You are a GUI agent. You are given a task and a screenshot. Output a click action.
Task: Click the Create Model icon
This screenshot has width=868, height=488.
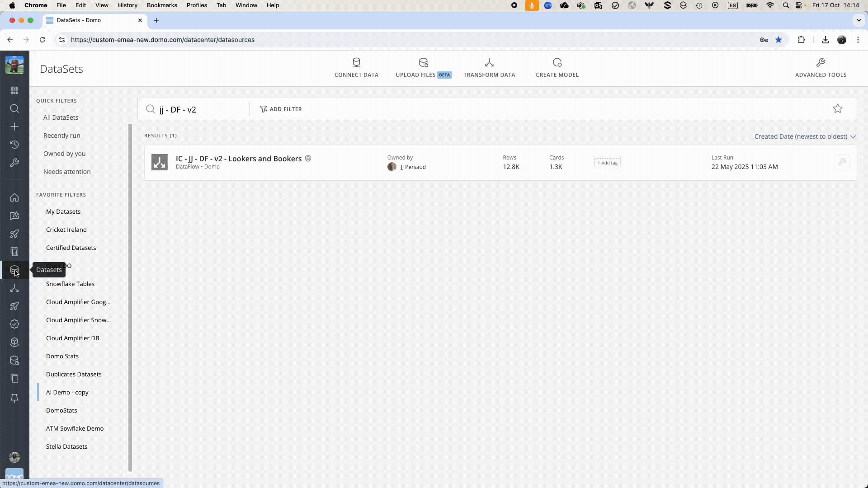(x=557, y=63)
